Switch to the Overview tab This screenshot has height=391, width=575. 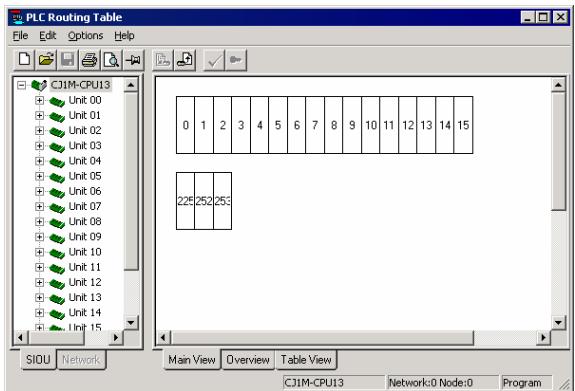point(248,360)
